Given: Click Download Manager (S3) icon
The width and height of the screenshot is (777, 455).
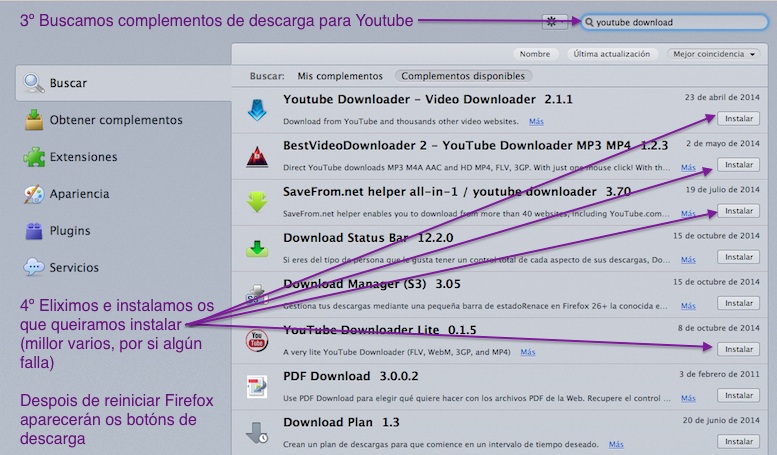Looking at the screenshot, I should coord(257,294).
